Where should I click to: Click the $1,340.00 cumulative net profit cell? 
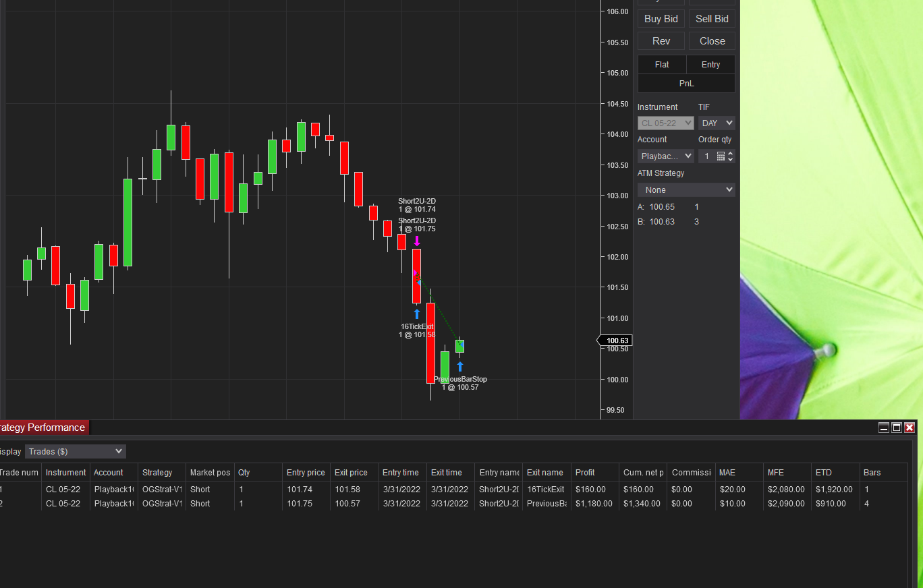pos(643,504)
